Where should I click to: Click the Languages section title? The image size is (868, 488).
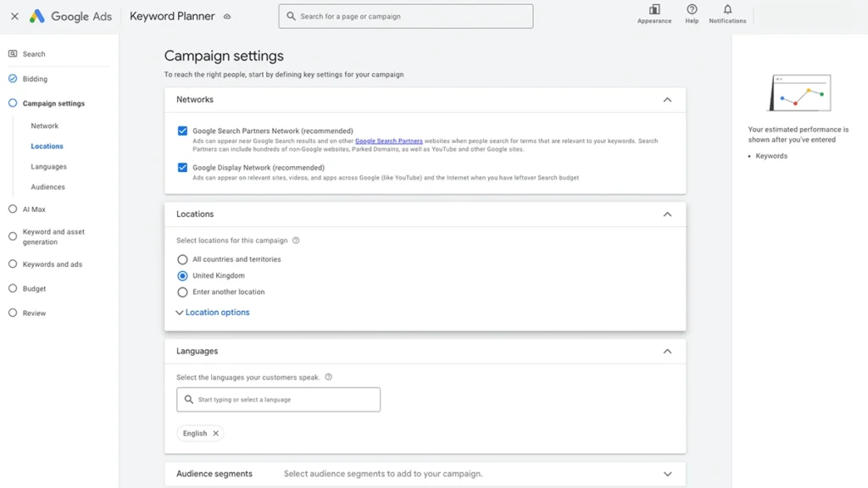(x=197, y=352)
